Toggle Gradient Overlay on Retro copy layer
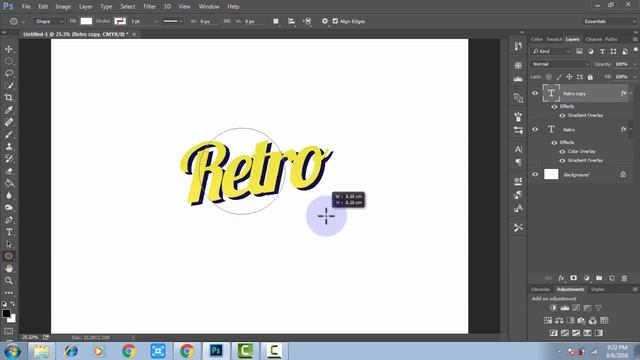Image resolution: width=640 pixels, height=360 pixels. 562,116
